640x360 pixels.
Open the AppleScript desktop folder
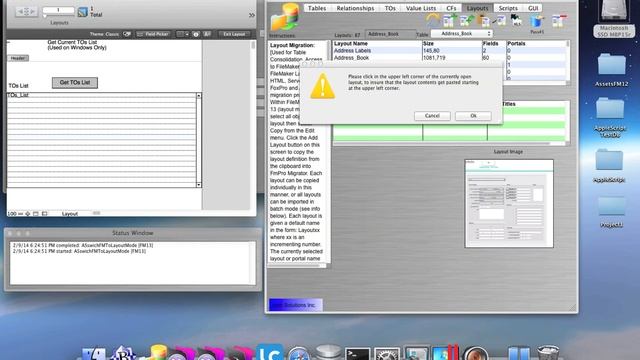coord(609,165)
